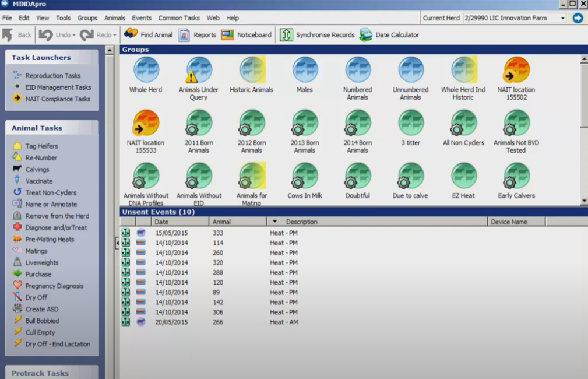Expand the Undo history dropdown arrow
Viewport: 588px width, 379px height.
pyautogui.click(x=74, y=35)
